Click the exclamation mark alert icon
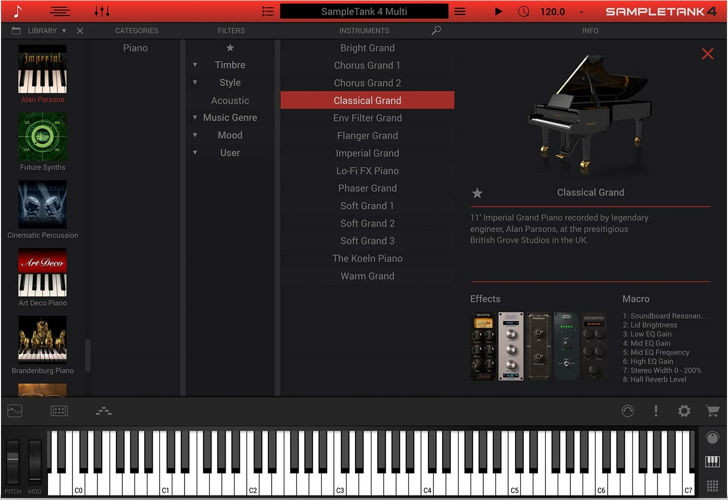The width and height of the screenshot is (728, 500). (656, 411)
